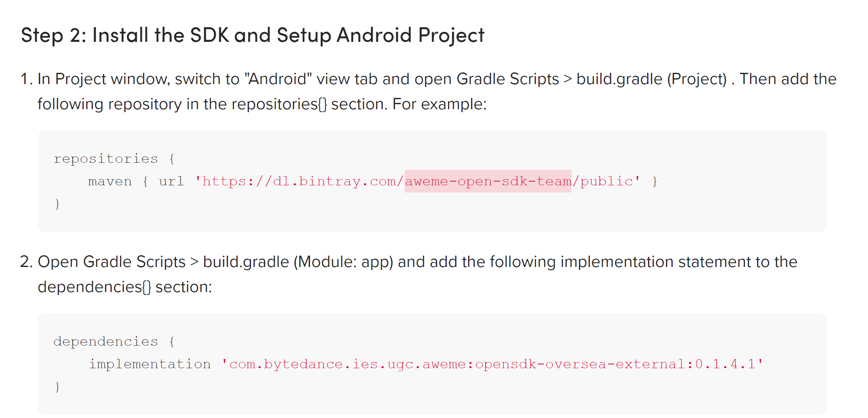Click the highlighted "aweme-open-sdk-team" text
This screenshot has width=868, height=418.
488,181
